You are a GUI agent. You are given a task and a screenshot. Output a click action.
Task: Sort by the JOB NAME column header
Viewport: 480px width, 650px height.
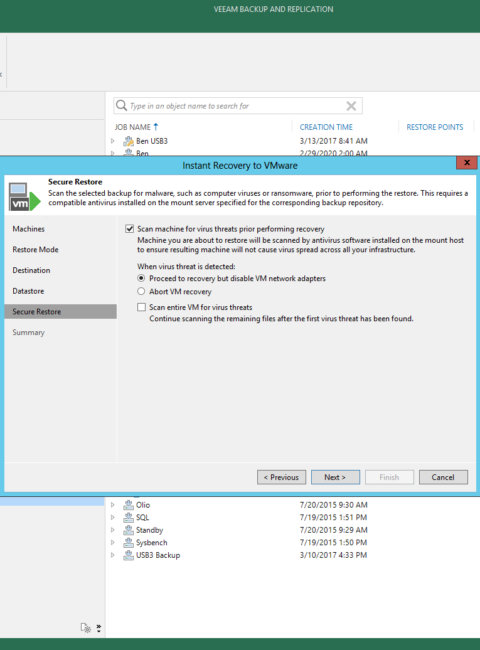[x=133, y=127]
